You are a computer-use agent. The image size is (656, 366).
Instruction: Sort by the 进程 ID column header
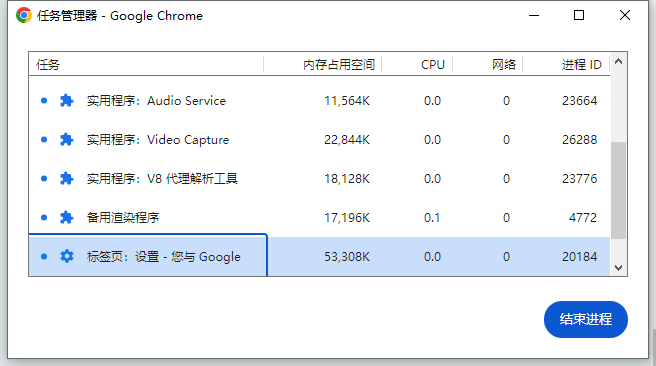[566, 64]
